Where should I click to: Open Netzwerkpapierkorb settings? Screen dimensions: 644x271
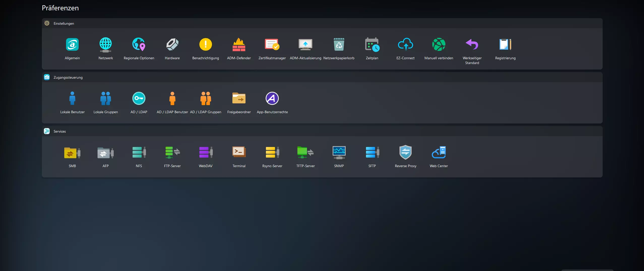pos(339,45)
